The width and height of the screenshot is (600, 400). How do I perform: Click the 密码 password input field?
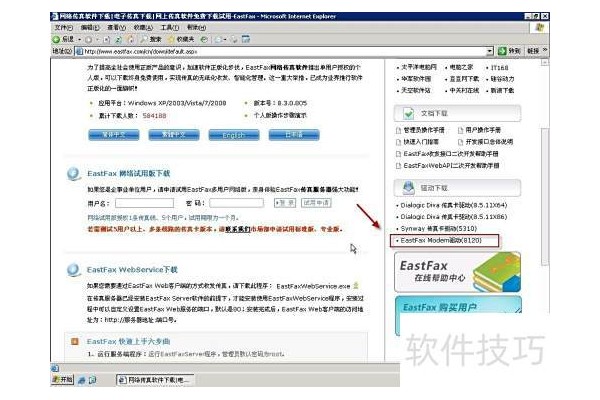tap(236, 203)
